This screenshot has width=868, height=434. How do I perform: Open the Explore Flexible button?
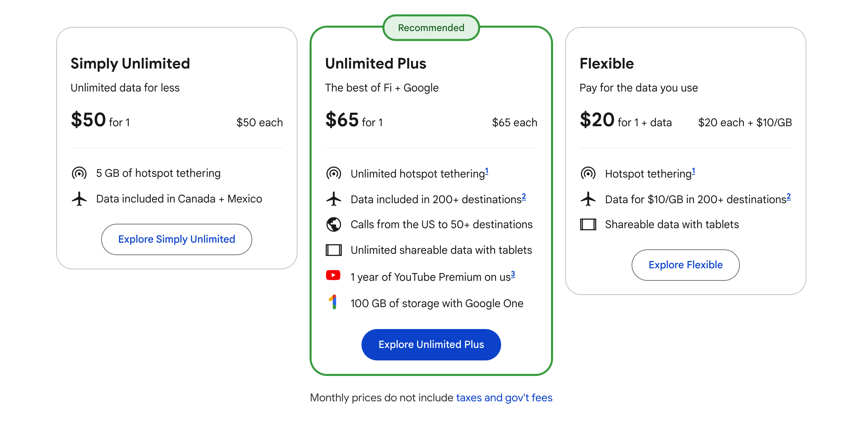point(685,265)
